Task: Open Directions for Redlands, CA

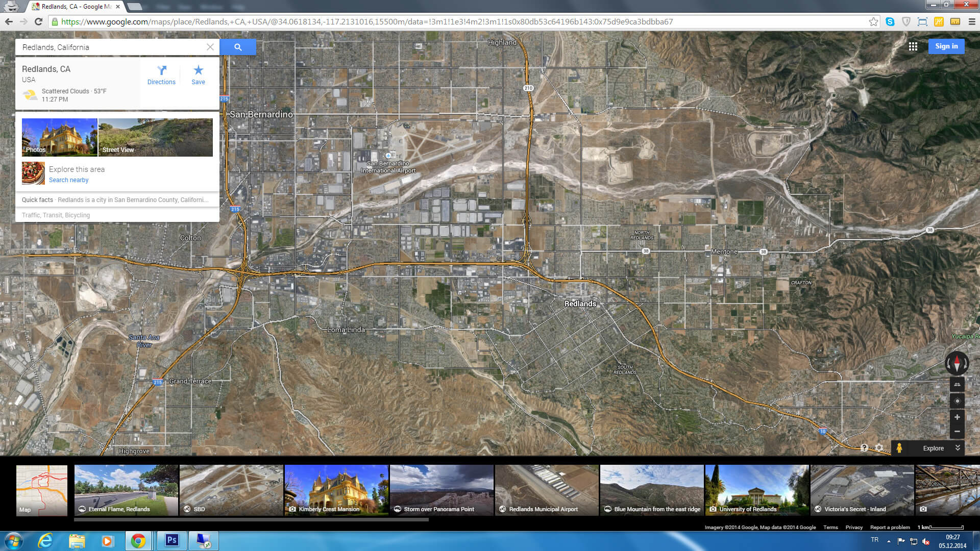Action: coord(161,74)
